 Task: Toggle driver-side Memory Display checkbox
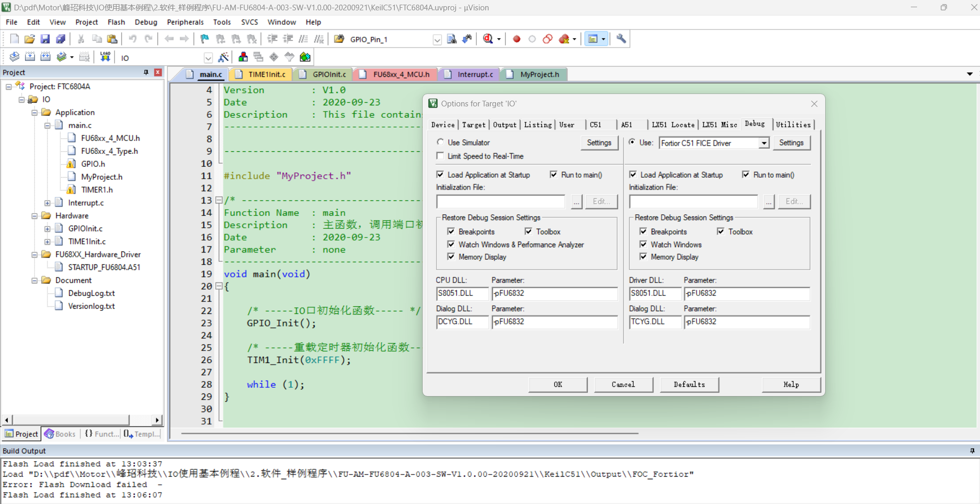[x=644, y=257]
